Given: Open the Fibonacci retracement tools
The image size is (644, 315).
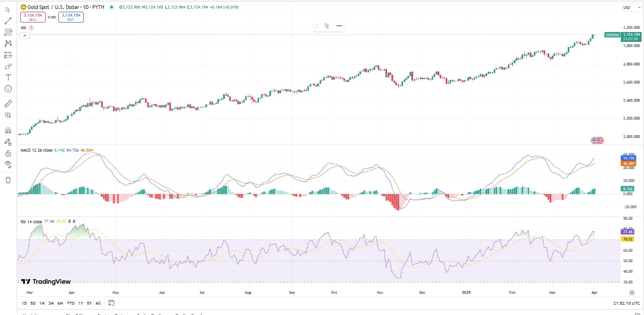Looking at the screenshot, I should click(8, 32).
